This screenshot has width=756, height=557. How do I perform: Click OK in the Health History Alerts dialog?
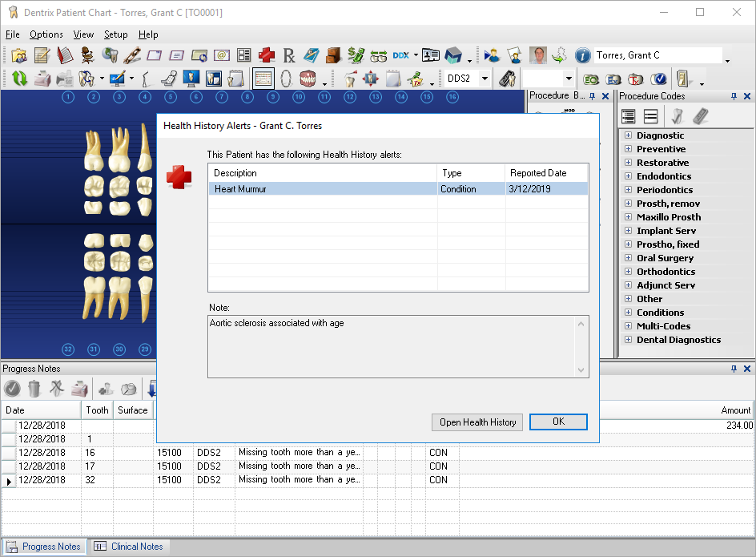pos(558,422)
